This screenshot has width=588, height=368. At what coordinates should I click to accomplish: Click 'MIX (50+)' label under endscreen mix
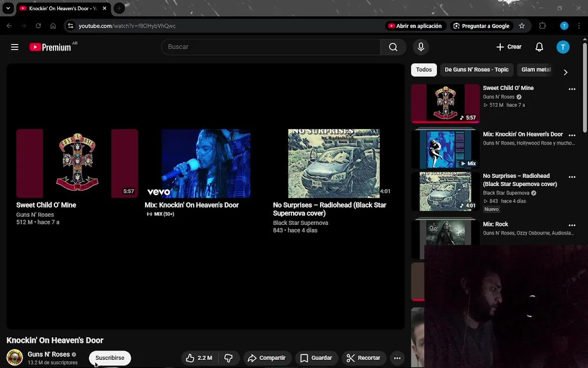(x=160, y=214)
